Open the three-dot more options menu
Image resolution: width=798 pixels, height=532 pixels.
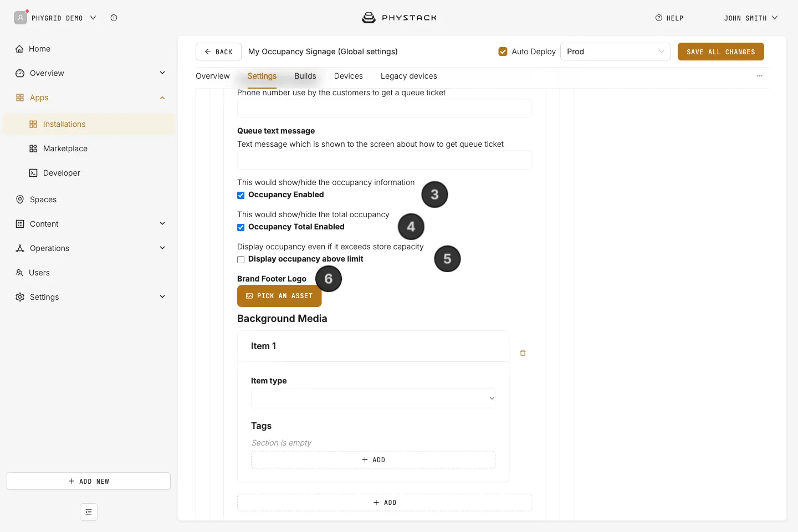click(x=760, y=76)
